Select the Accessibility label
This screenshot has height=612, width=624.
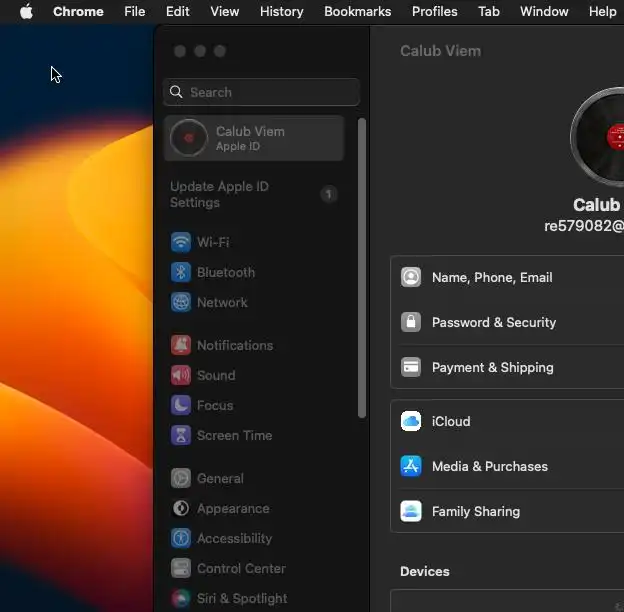click(x=235, y=538)
